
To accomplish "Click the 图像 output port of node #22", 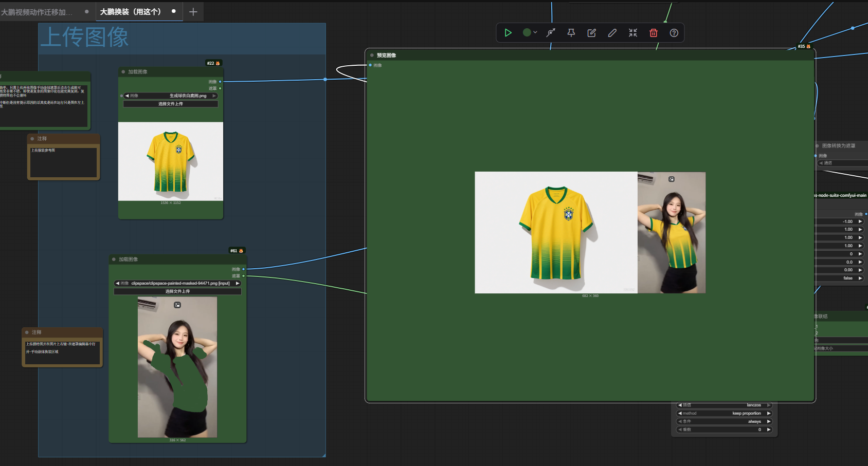I will pyautogui.click(x=220, y=82).
